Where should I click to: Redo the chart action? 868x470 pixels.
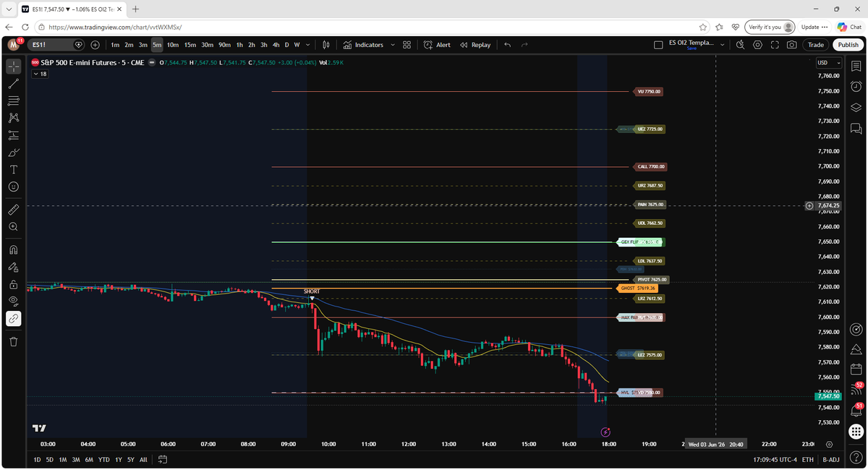pos(524,45)
